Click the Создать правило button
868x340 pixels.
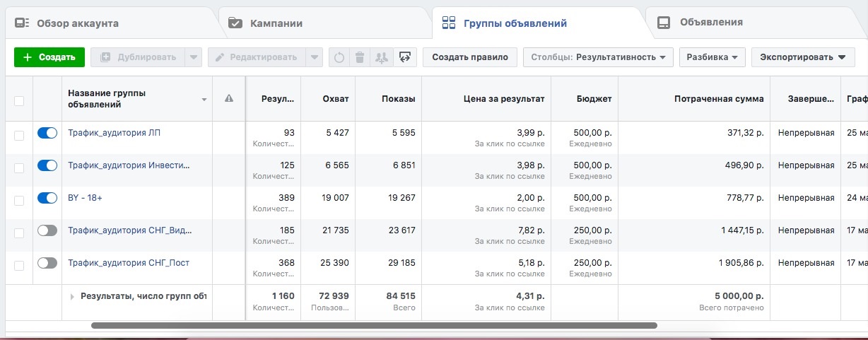tap(470, 57)
